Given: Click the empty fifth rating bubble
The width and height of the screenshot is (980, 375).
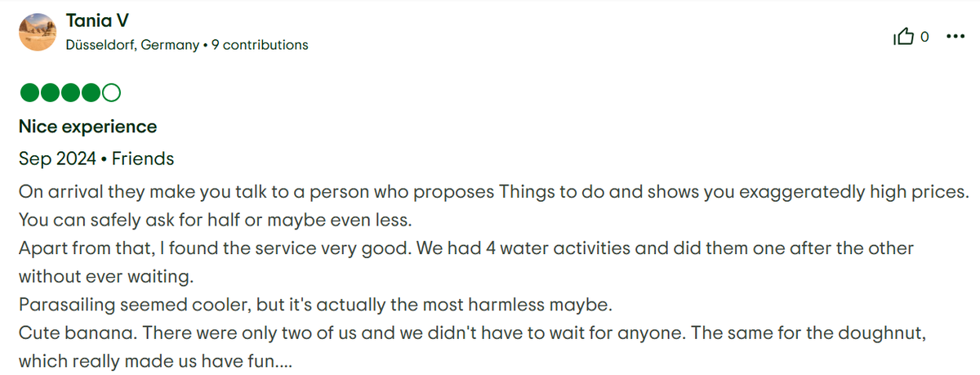Looking at the screenshot, I should click(112, 93).
